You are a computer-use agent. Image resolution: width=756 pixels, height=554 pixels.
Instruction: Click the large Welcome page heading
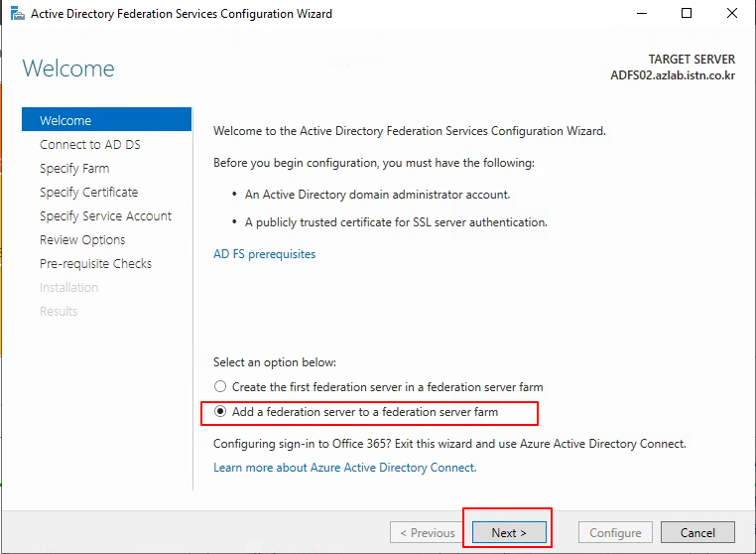coord(68,69)
